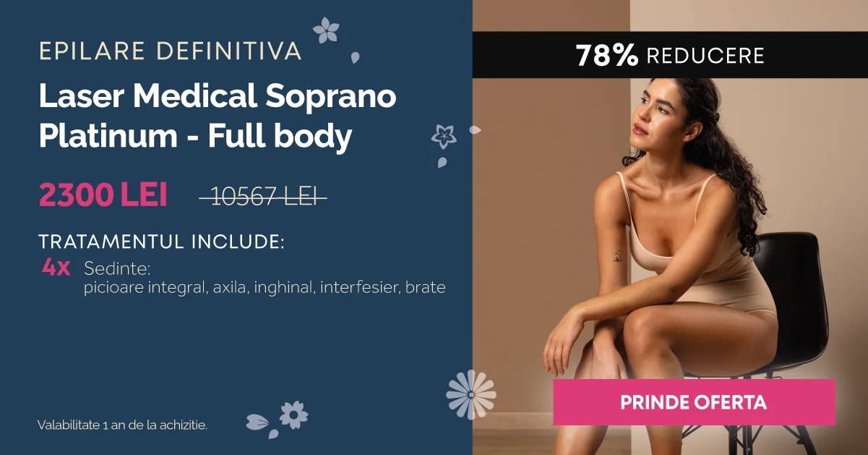Select the Laser Medical Soprano Platinum title
The width and height of the screenshot is (868, 455).
click(218, 116)
